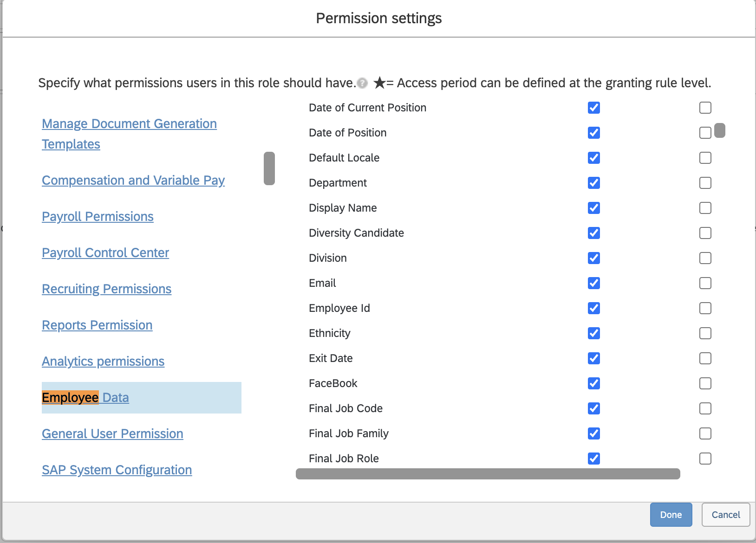Tick the empty checkbox for Employee Id
Screen dimensions: 756x543
coord(705,308)
